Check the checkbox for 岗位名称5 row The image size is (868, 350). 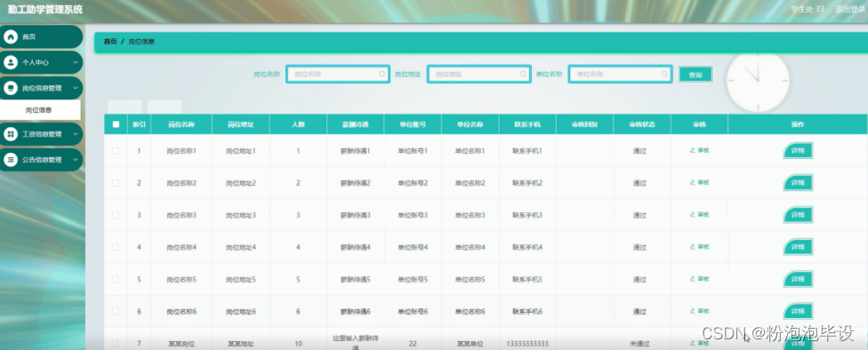click(115, 279)
